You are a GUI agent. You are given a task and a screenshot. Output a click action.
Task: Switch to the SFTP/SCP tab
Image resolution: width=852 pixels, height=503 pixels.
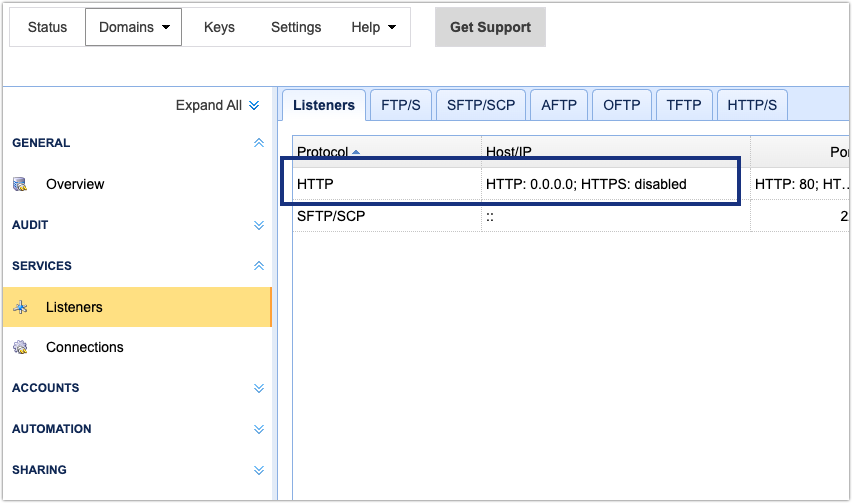[x=479, y=105]
